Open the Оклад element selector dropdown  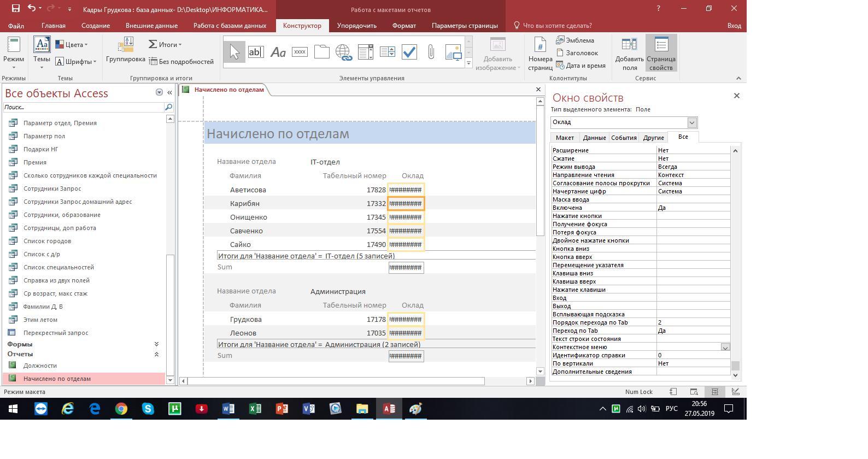(x=692, y=122)
